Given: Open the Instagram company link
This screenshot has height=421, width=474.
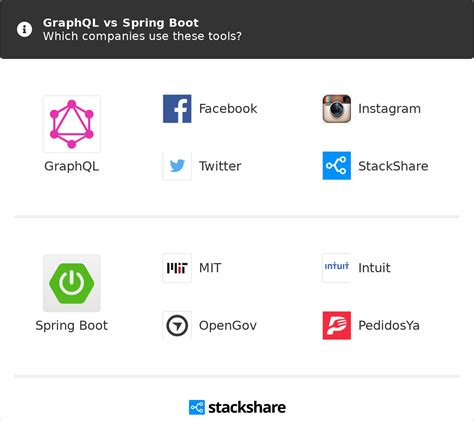Looking at the screenshot, I should point(389,109).
